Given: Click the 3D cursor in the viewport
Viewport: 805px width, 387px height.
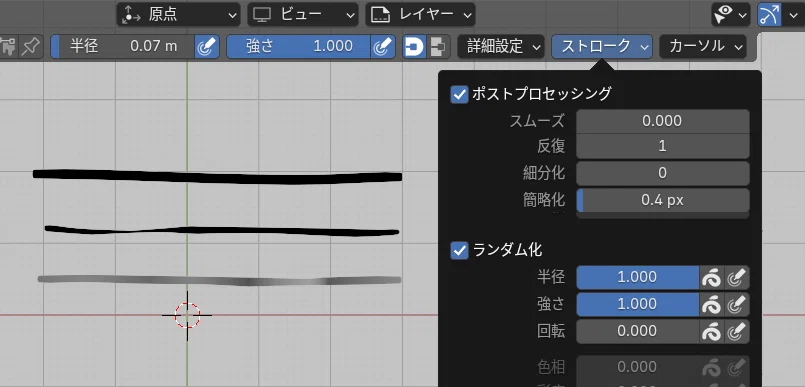Looking at the screenshot, I should click(187, 315).
